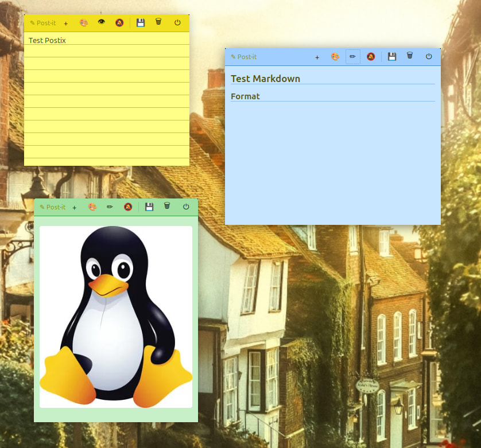Open the color palette on the blue note
This screenshot has width=481, height=448.
click(x=335, y=57)
